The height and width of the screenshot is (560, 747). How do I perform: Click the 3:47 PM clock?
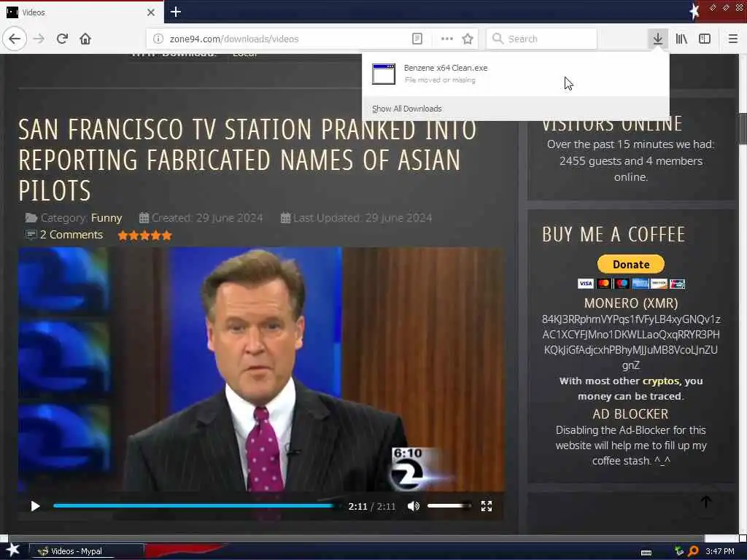click(720, 551)
